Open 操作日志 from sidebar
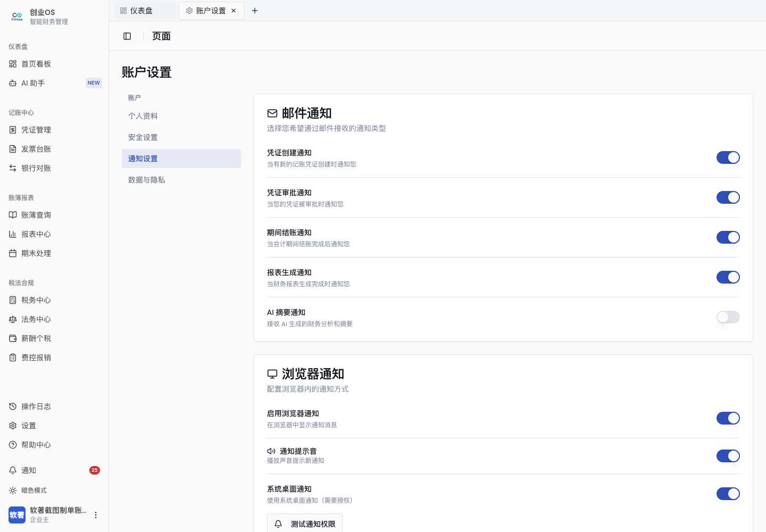The height and width of the screenshot is (532, 766). [54, 406]
